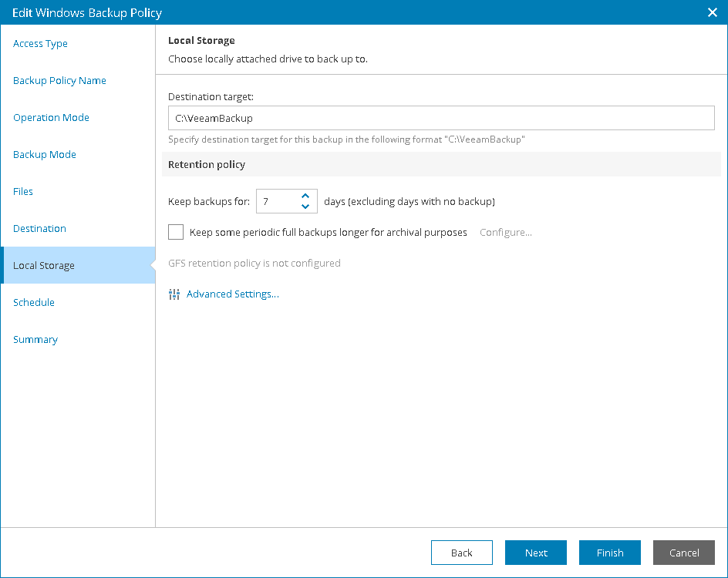Viewport: 728px width, 578px height.
Task: Cancel the Edit Windows Backup Policy wizard
Action: (x=683, y=553)
